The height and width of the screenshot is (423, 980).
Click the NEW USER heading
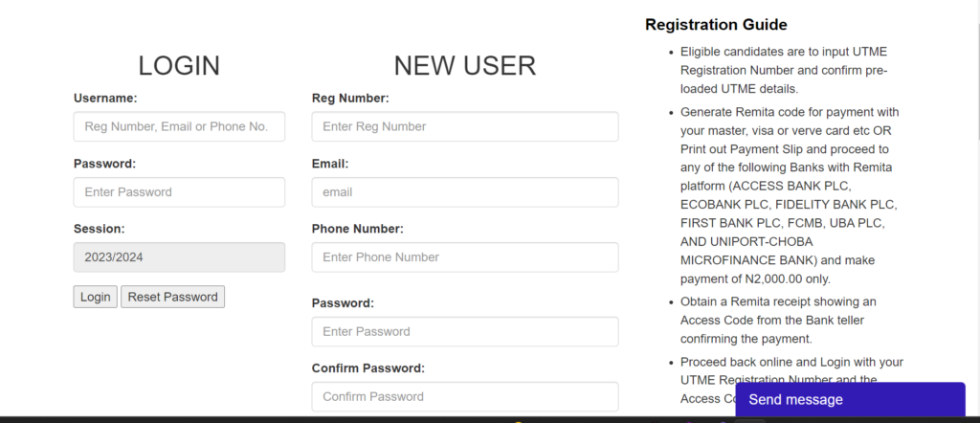(464, 65)
